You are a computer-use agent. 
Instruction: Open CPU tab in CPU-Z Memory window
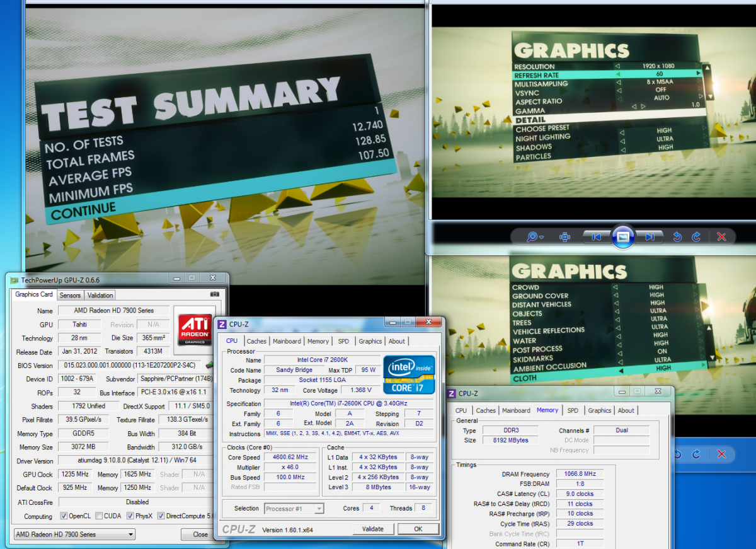click(461, 411)
